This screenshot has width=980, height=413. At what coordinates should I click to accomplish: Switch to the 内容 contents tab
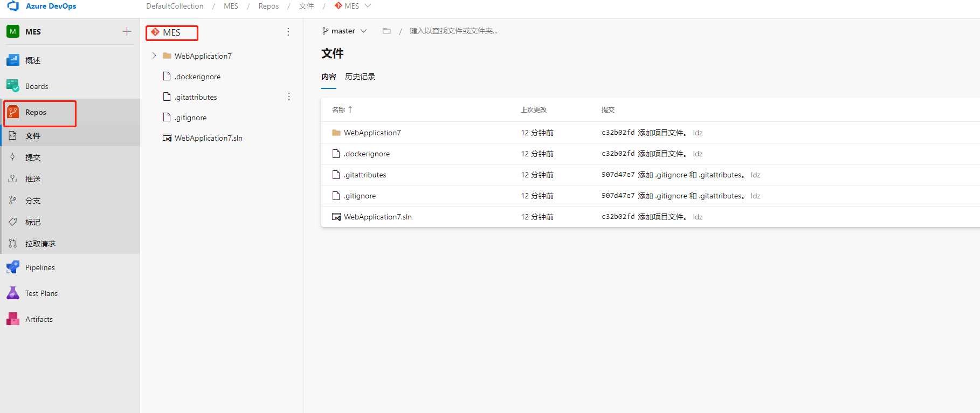(x=329, y=77)
